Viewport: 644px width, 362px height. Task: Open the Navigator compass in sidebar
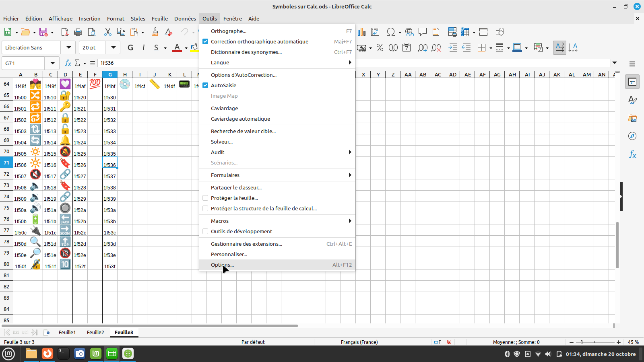(x=632, y=136)
